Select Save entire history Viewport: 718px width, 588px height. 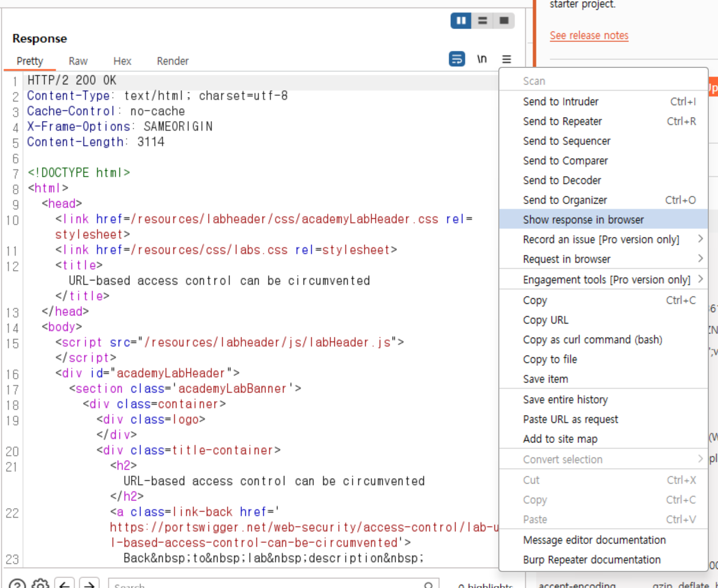tap(603, 400)
